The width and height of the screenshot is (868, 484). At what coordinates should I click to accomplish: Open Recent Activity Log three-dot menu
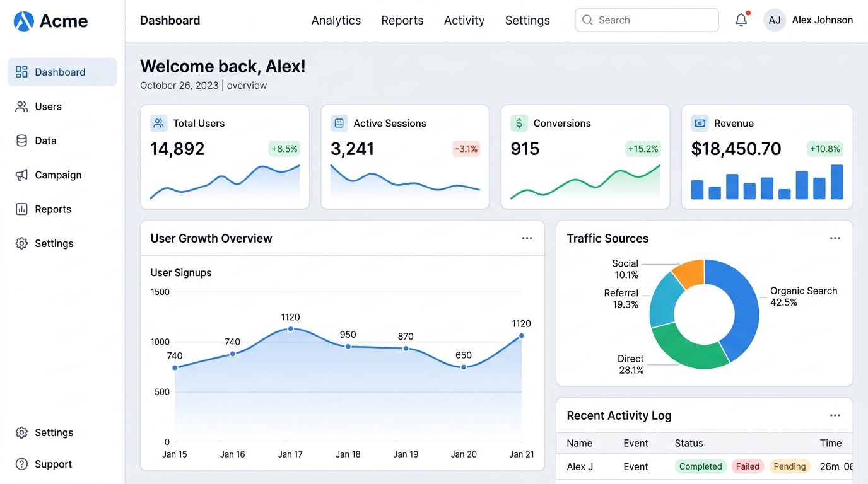coord(835,415)
